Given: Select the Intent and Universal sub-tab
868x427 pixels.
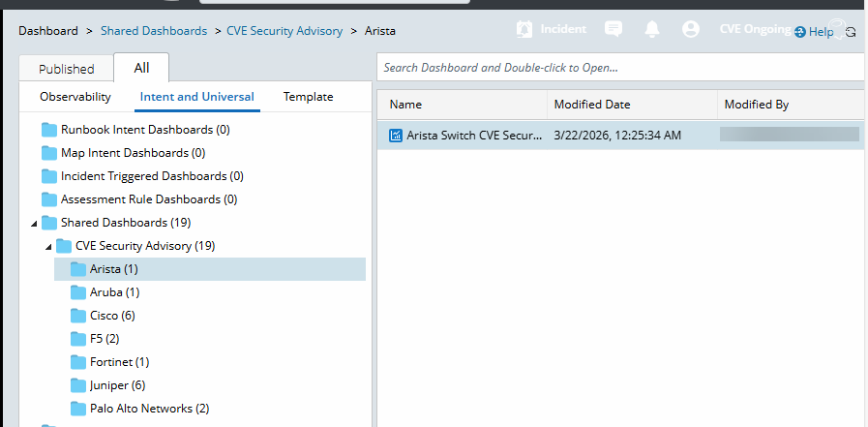Looking at the screenshot, I should point(197,98).
